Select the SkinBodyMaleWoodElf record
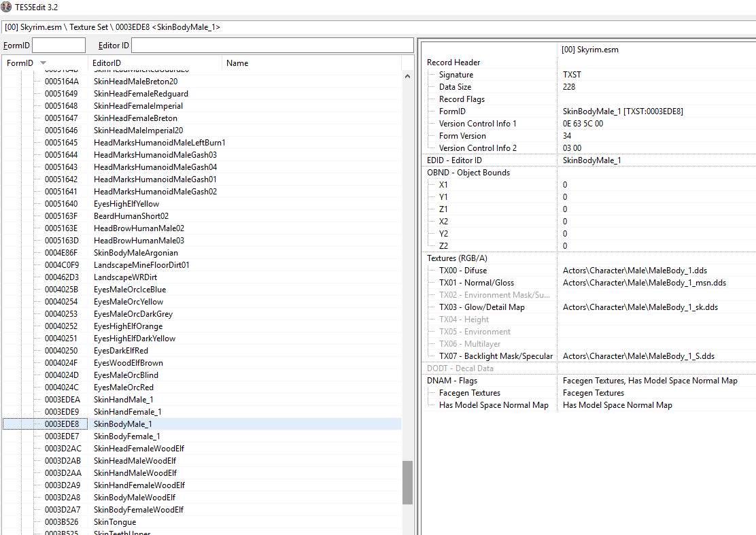The width and height of the screenshot is (756, 535). (201, 498)
